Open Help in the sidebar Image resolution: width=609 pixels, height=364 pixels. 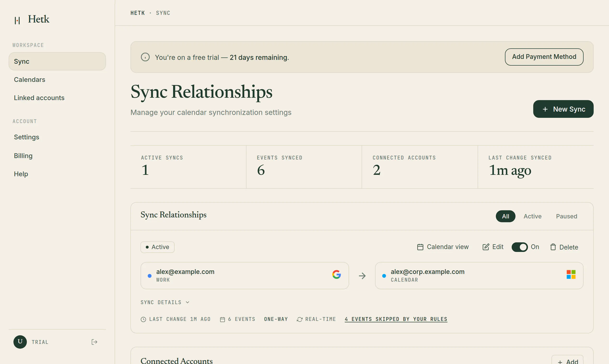(57, 174)
